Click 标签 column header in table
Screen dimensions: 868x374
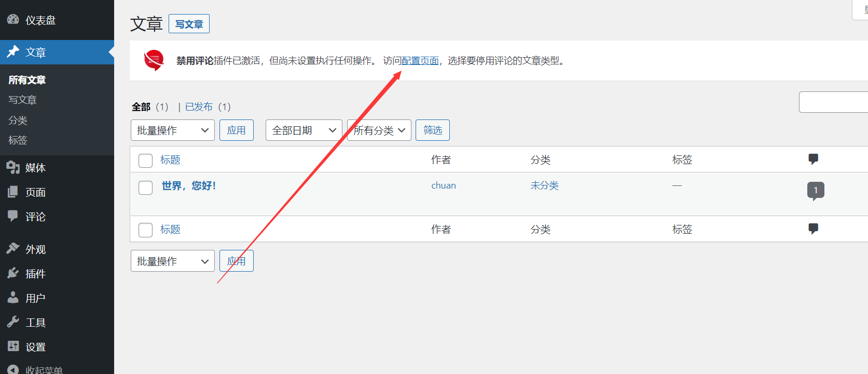point(682,160)
